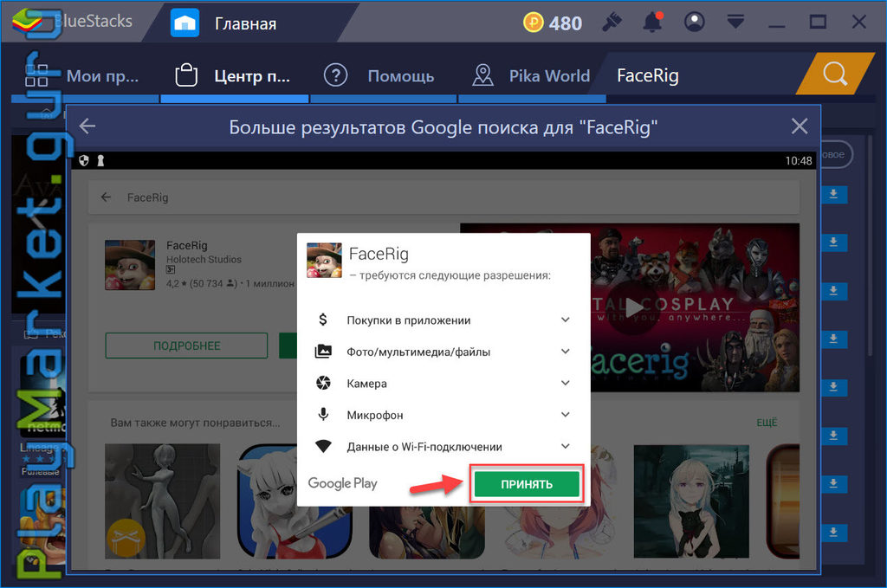887x588 pixels.
Task: Click the BlueStacks coins balance icon
Action: pos(533,23)
